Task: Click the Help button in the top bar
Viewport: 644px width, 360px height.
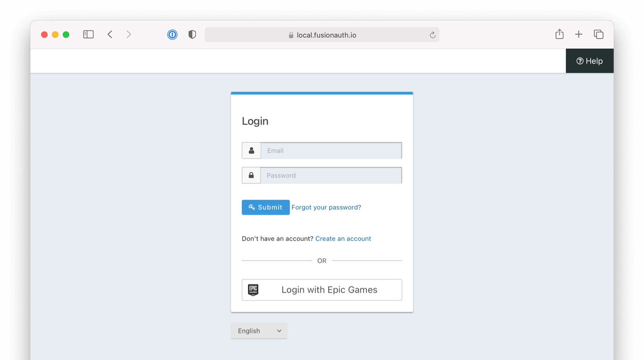Action: coord(589,61)
